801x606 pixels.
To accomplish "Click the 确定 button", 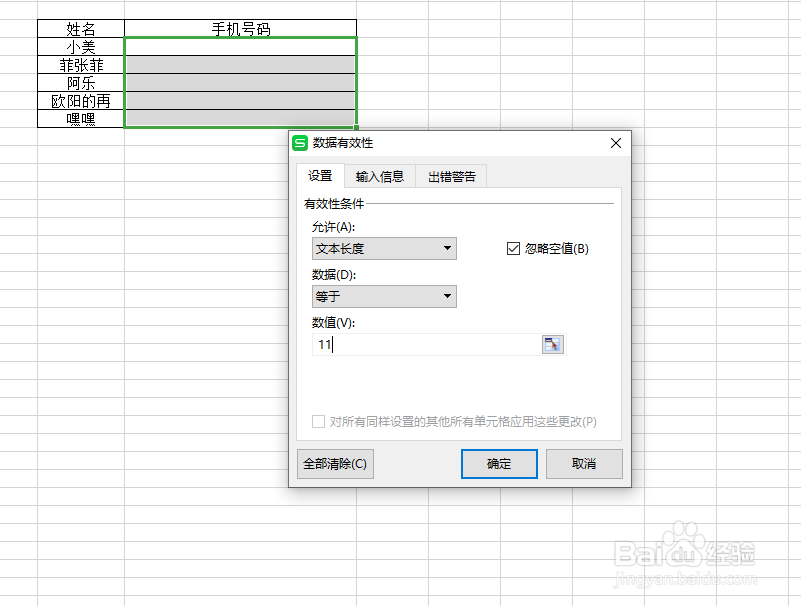I will click(x=499, y=464).
